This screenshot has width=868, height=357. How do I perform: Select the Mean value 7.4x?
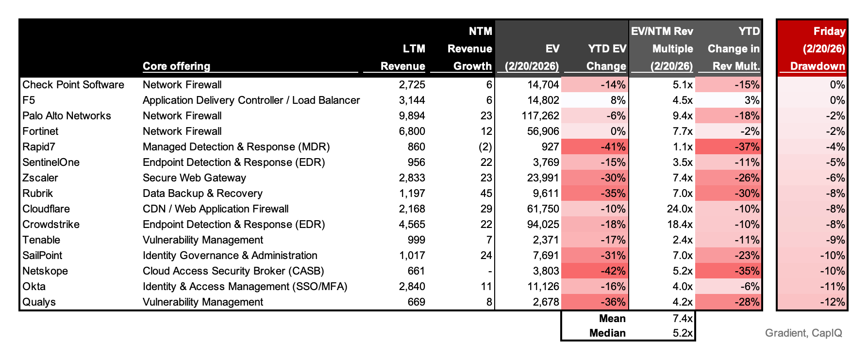[683, 318]
